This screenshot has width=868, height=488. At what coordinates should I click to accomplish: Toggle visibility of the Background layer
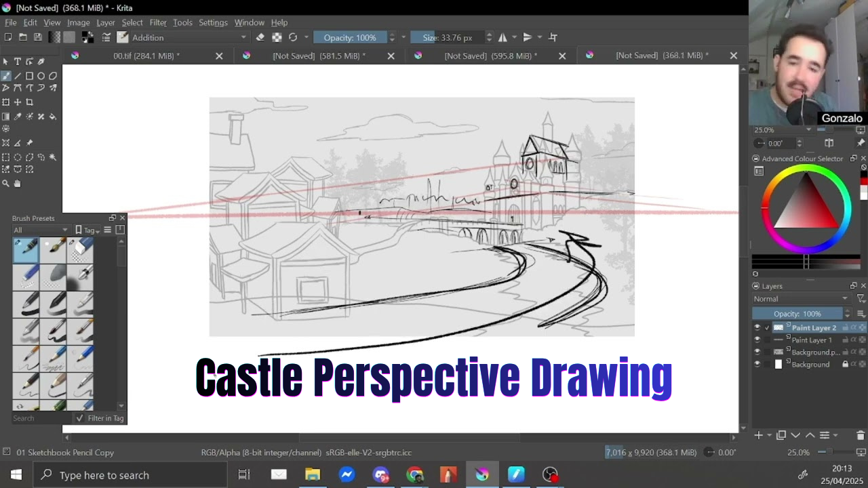click(757, 365)
